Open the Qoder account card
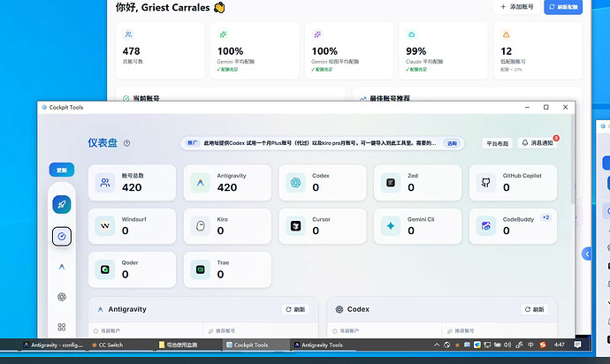Viewport: 610px width, 364px height. click(x=133, y=269)
